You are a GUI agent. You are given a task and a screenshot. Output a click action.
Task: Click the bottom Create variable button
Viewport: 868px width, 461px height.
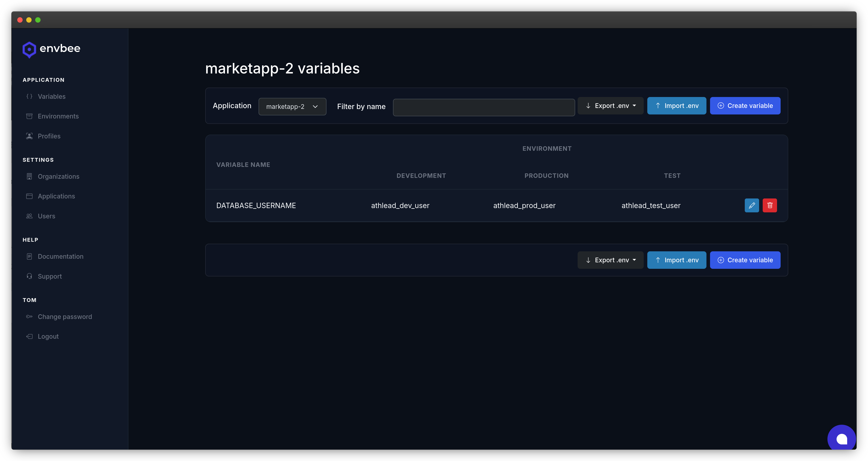click(x=745, y=260)
